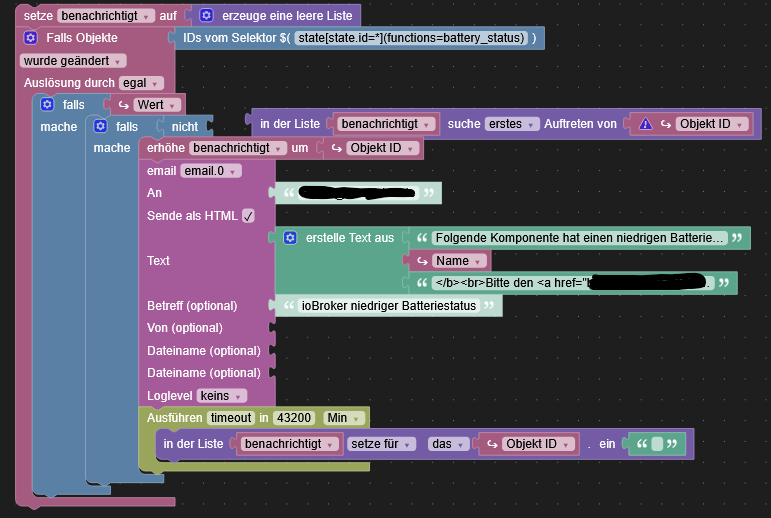Click the warning triangle icon beside Objekt ID
The image size is (771, 518).
tap(646, 124)
